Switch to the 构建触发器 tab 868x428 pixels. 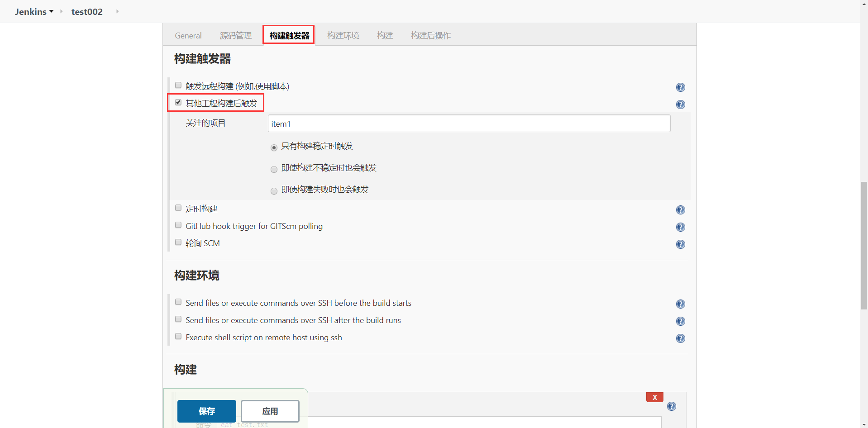tap(289, 35)
